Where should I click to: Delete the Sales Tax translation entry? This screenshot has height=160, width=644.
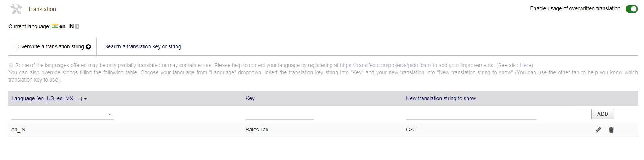pos(611,130)
